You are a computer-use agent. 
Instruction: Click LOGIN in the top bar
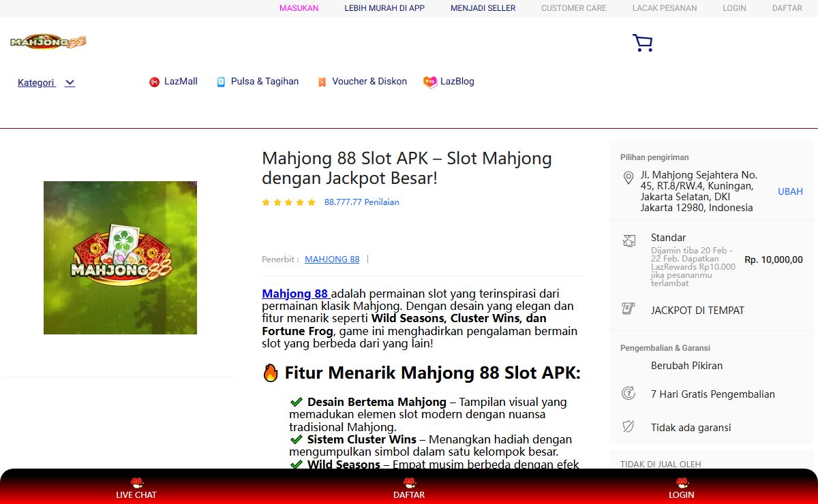coord(735,8)
